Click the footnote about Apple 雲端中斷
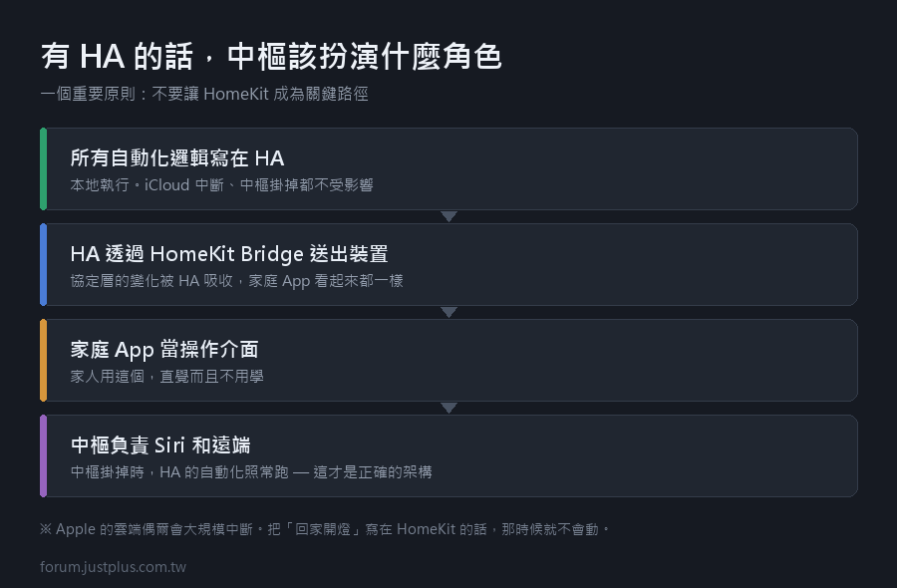The image size is (897, 588). point(325,529)
